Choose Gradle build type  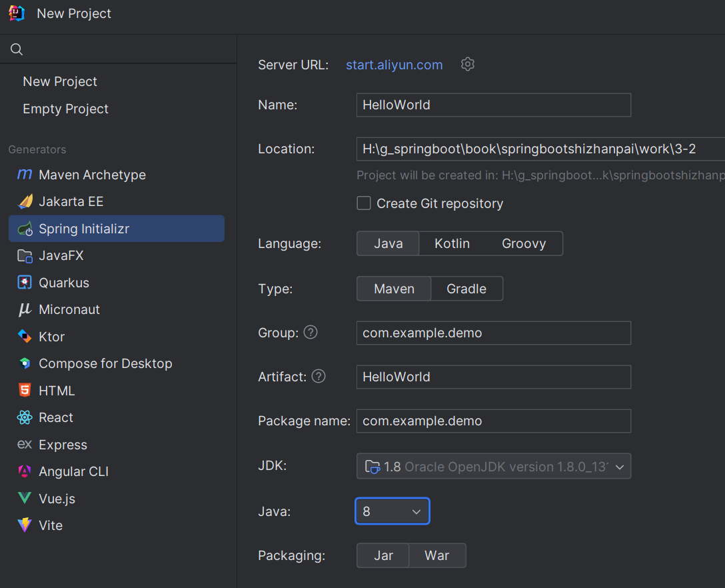pyautogui.click(x=466, y=289)
